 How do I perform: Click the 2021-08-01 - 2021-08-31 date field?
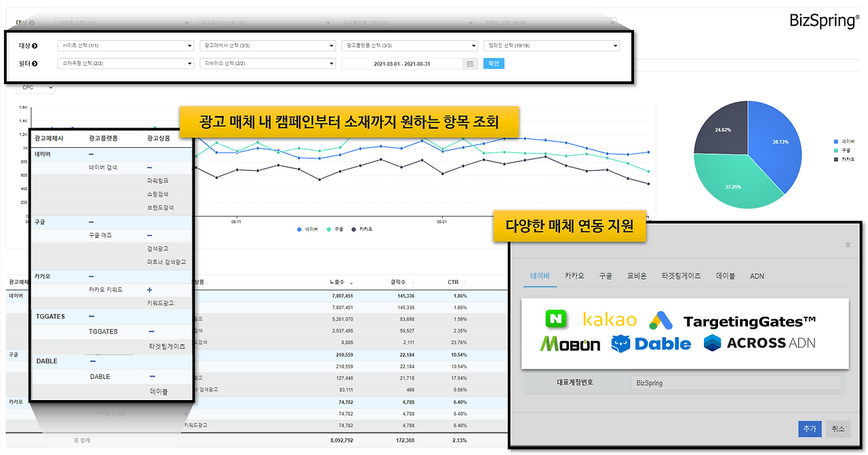click(403, 64)
